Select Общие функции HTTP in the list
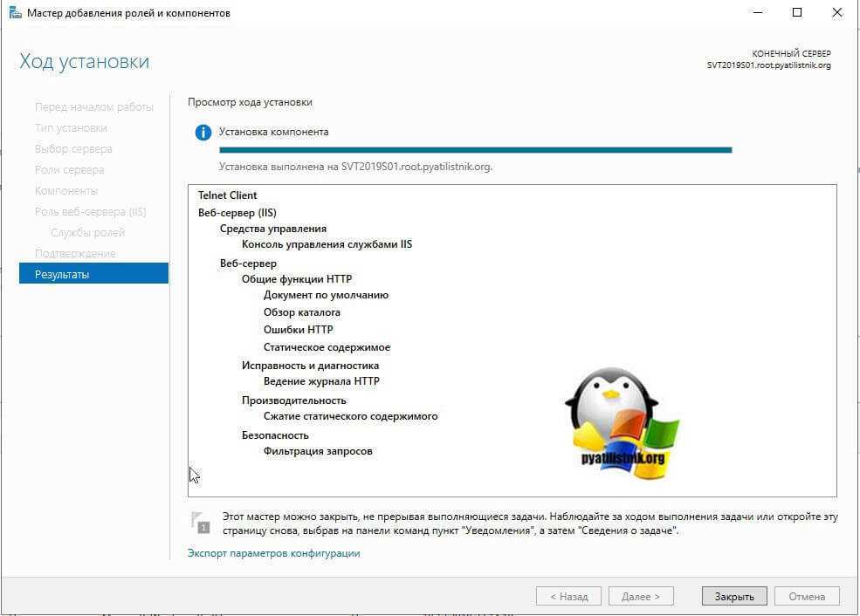The width and height of the screenshot is (860, 616). [297, 279]
